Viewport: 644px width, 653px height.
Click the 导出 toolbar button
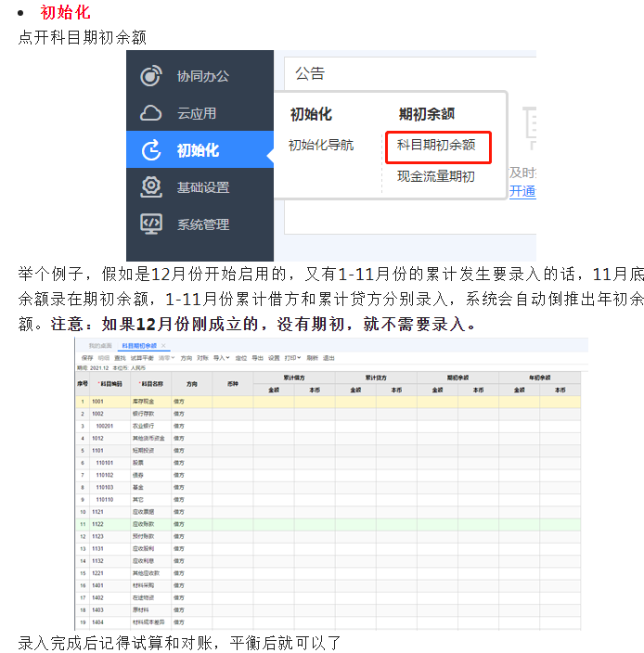(x=257, y=358)
